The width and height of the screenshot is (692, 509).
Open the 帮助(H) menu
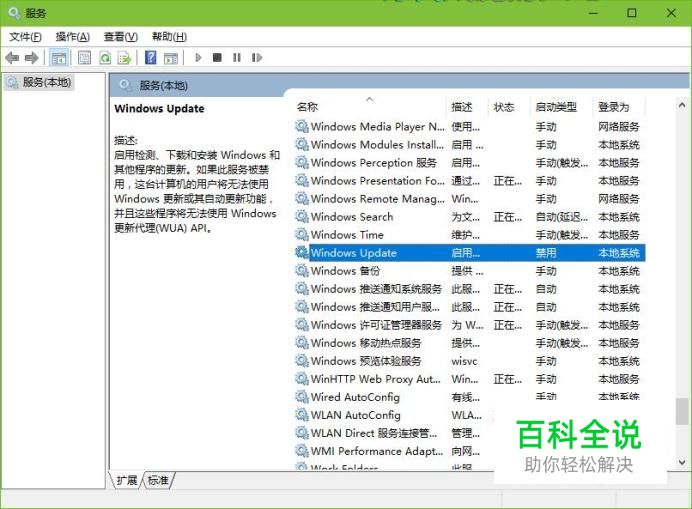[169, 37]
